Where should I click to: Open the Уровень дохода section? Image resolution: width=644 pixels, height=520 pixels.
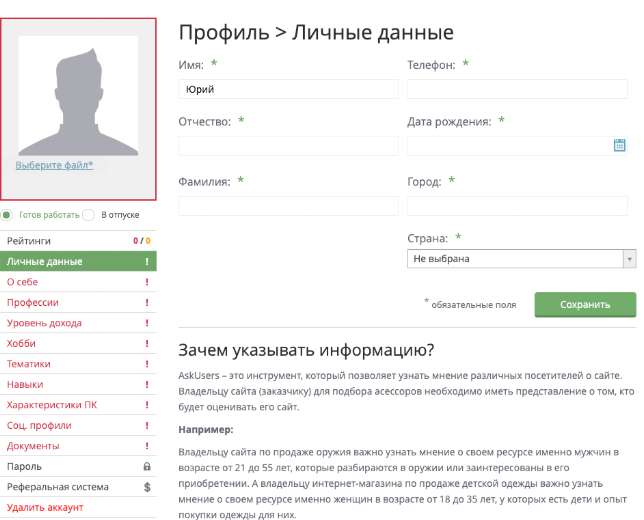coord(44,323)
